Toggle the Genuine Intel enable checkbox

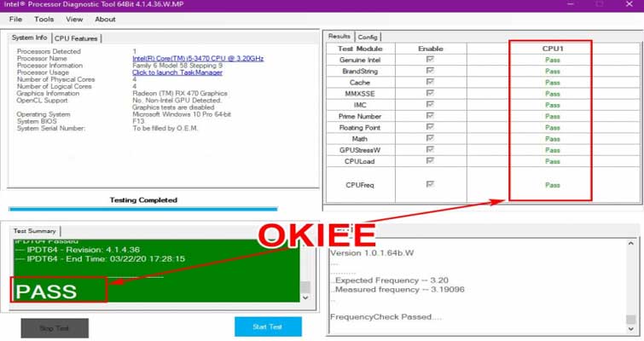tap(430, 60)
